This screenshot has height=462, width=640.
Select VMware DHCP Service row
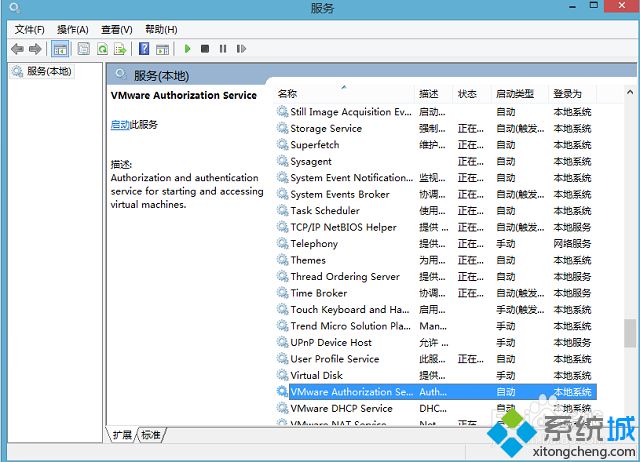click(x=436, y=408)
